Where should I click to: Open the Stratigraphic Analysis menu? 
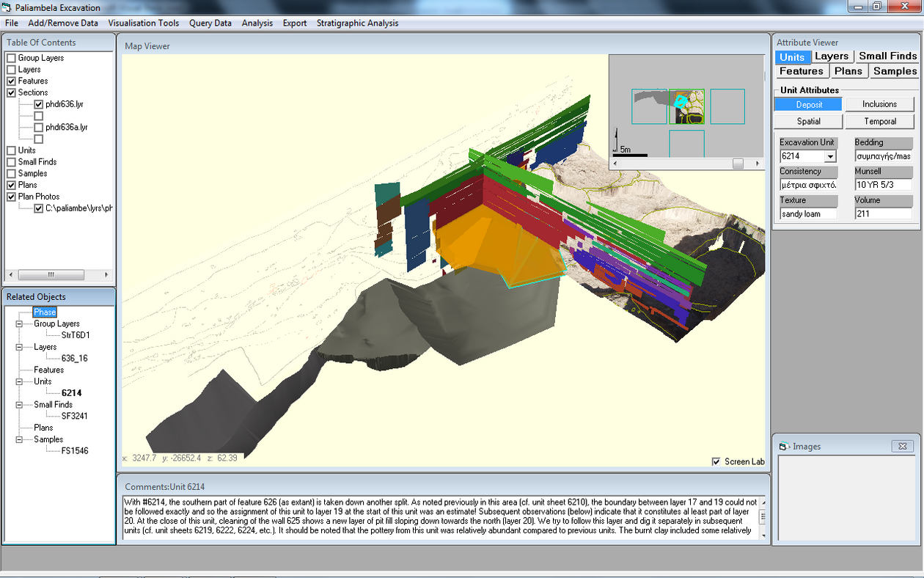click(357, 23)
